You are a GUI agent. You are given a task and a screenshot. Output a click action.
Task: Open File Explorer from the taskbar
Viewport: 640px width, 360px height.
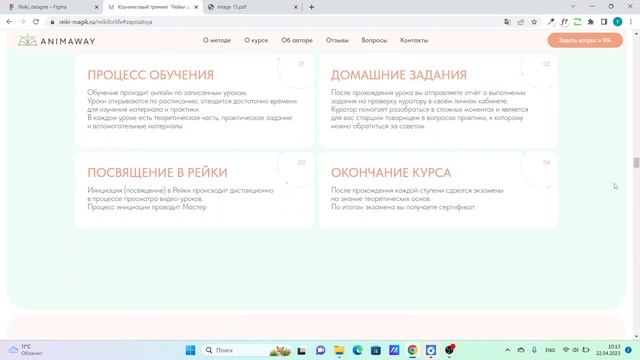[339, 350]
